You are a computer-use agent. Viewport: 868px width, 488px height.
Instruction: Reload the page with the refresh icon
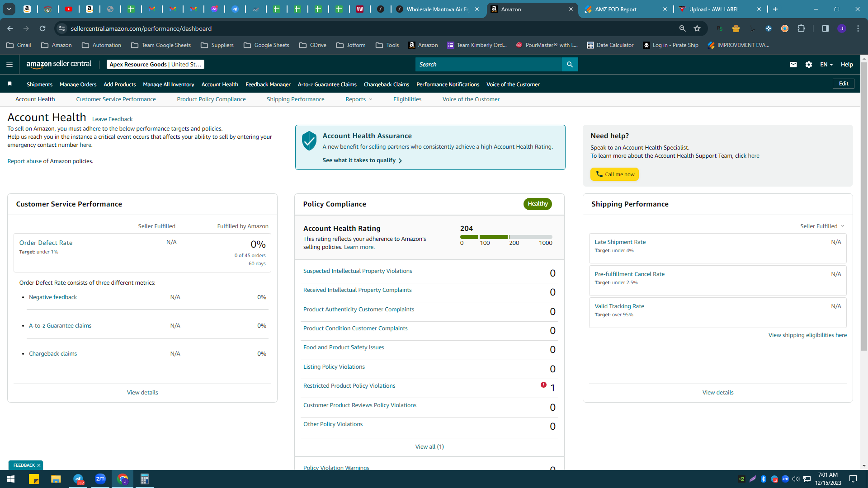pyautogui.click(x=42, y=28)
